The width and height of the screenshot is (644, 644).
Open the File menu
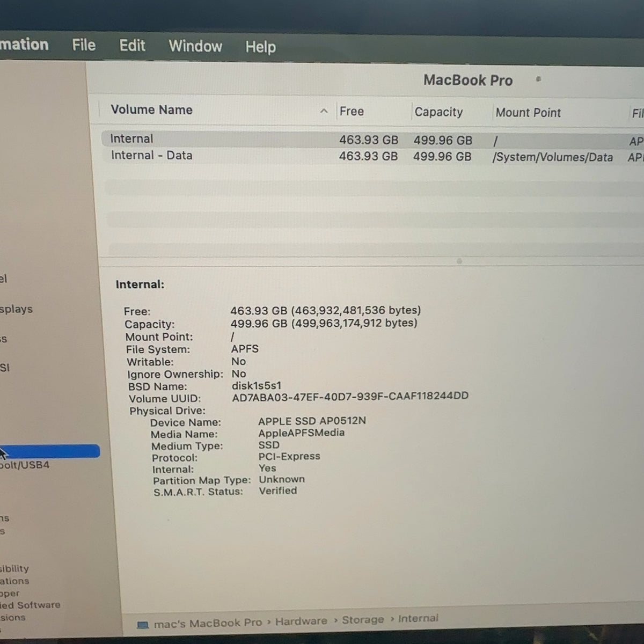coord(84,45)
